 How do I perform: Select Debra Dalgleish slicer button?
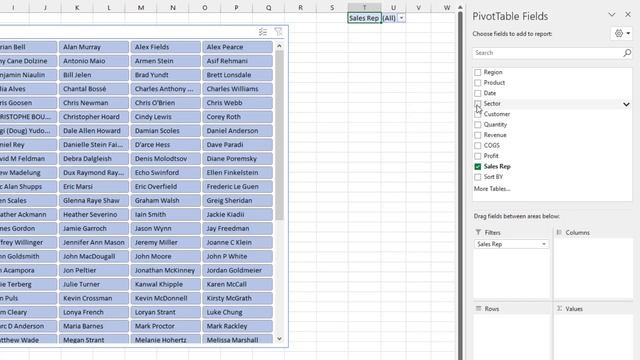click(x=93, y=159)
